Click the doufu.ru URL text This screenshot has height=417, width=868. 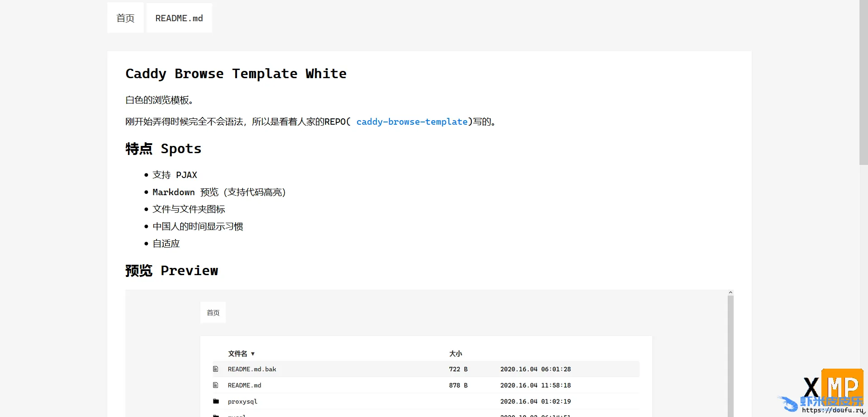[832, 410]
